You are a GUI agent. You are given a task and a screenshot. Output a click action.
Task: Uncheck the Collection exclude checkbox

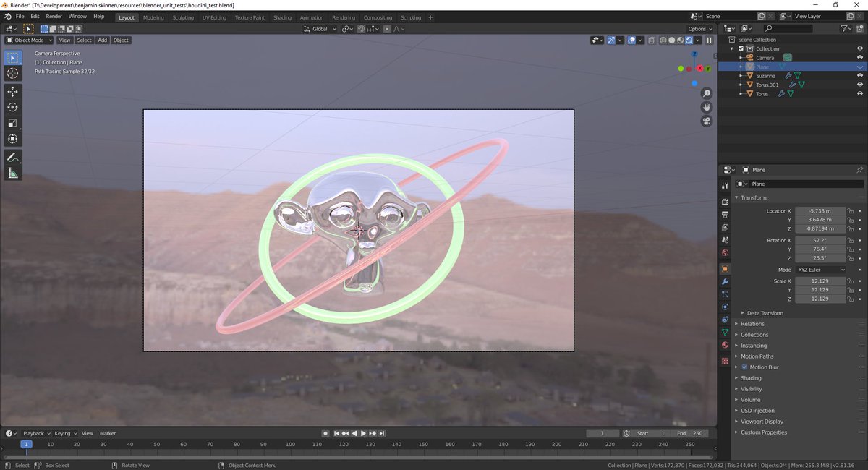click(x=741, y=48)
